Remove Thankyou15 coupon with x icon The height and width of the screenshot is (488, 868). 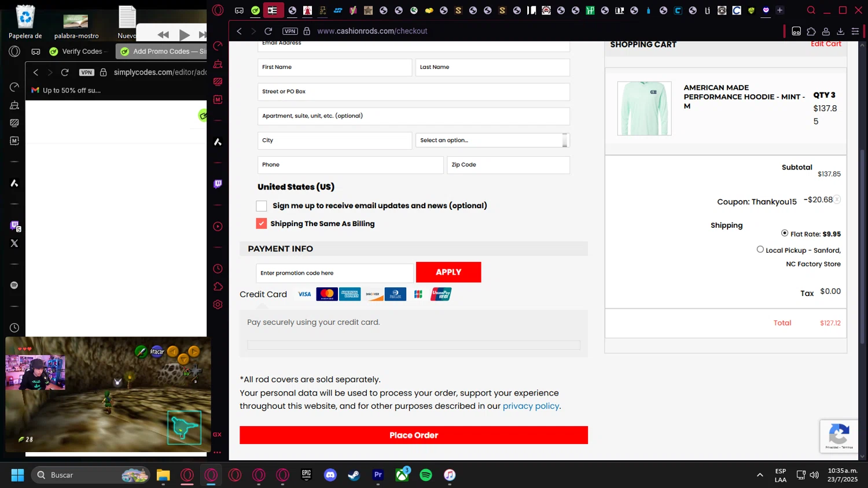point(837,199)
